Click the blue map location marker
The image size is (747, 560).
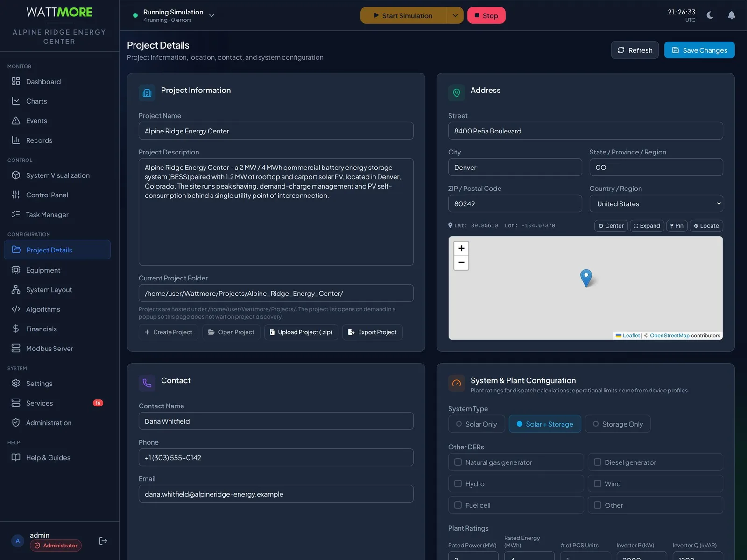(x=586, y=278)
